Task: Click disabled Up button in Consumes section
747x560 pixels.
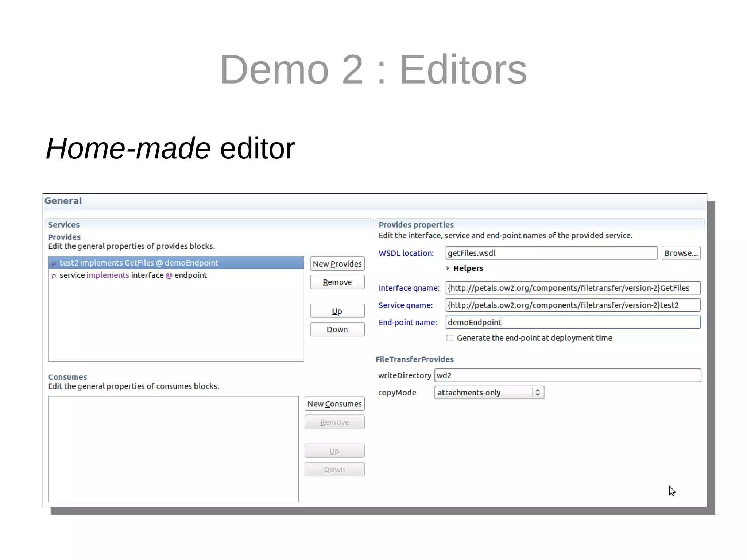Action: [x=334, y=451]
